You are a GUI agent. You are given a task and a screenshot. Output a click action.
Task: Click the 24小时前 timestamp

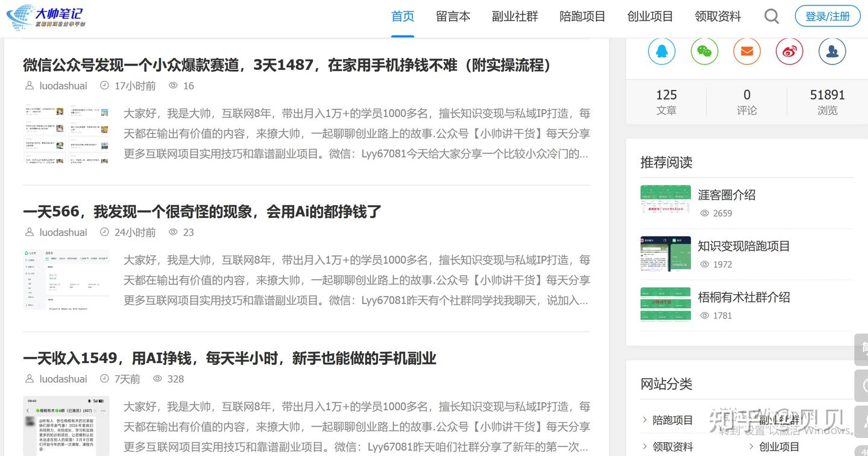pyautogui.click(x=135, y=232)
